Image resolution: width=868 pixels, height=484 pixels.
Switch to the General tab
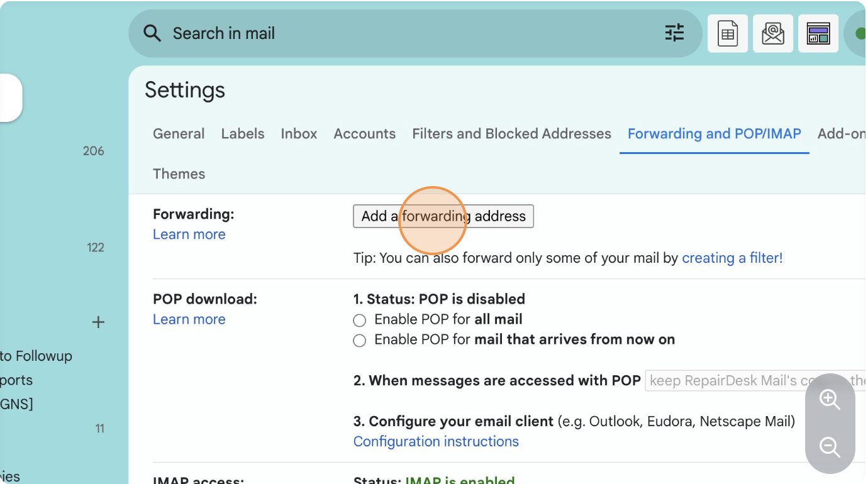[x=179, y=134]
